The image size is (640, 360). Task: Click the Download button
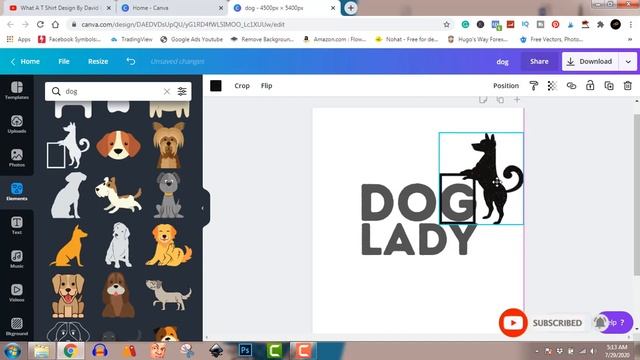tap(590, 62)
